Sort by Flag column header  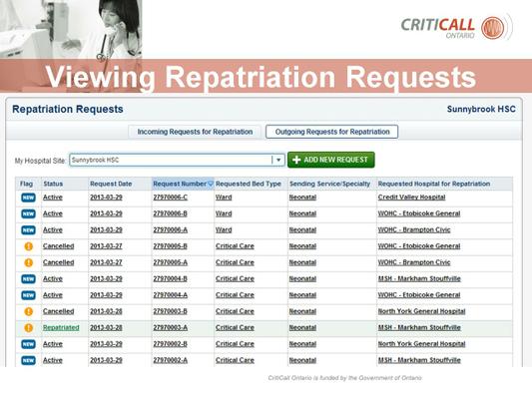click(x=27, y=184)
